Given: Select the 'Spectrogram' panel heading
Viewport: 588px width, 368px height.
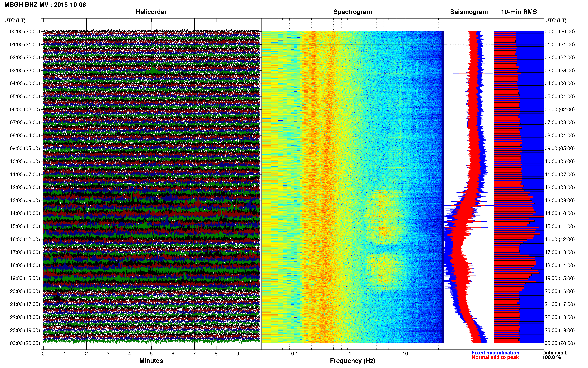Looking at the screenshot, I should [x=352, y=12].
